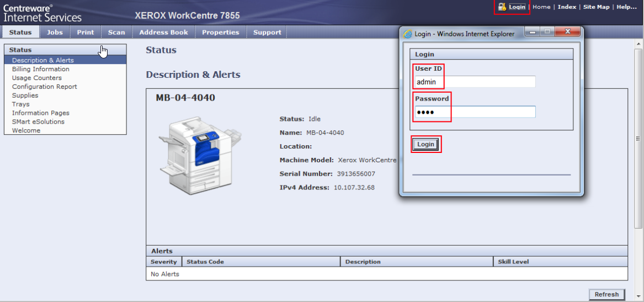This screenshot has width=644, height=302.
Task: Open the Jobs tab
Action: (x=55, y=32)
